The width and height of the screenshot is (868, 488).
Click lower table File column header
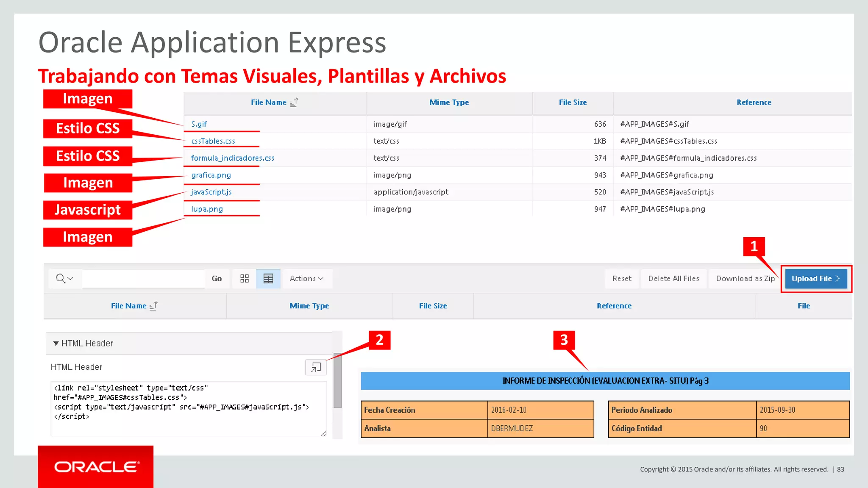(x=804, y=305)
